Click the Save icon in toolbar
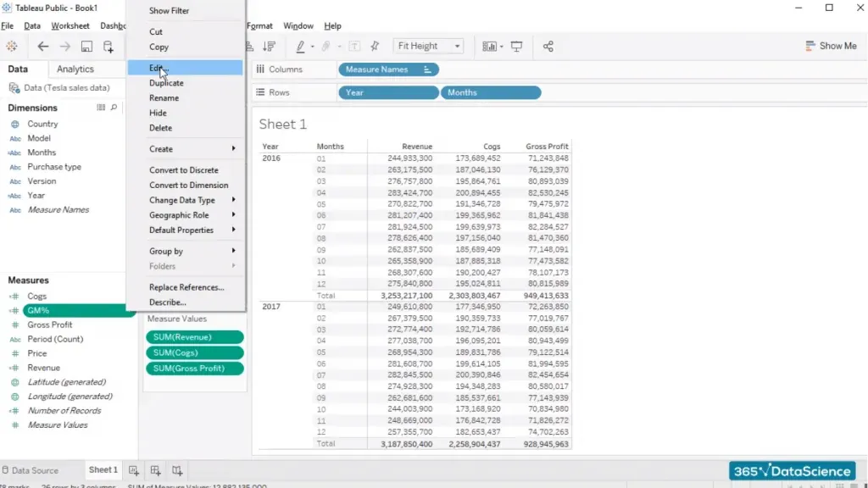 pyautogui.click(x=86, y=47)
